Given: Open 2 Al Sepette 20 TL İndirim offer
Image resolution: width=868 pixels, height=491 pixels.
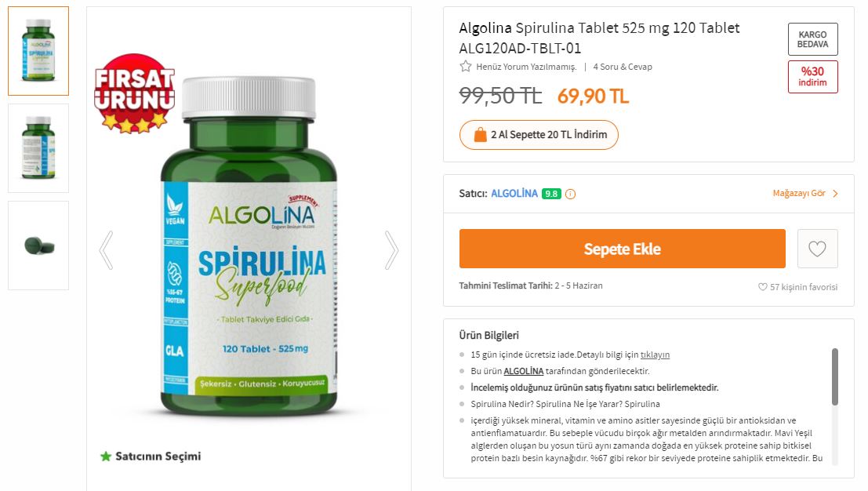Looking at the screenshot, I should click(539, 134).
